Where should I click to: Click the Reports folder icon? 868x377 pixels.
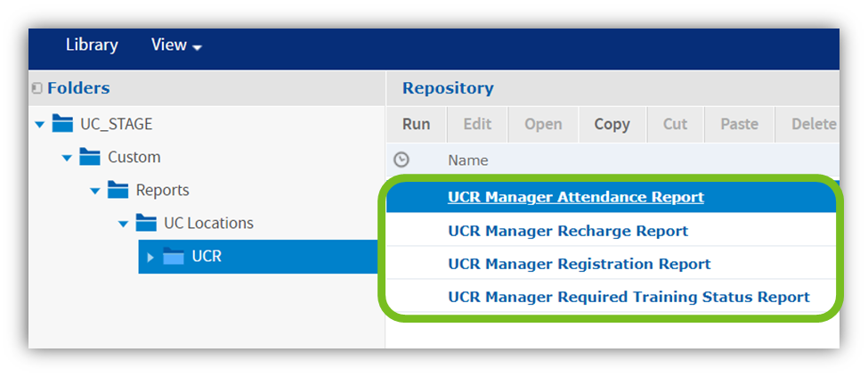[118, 190]
